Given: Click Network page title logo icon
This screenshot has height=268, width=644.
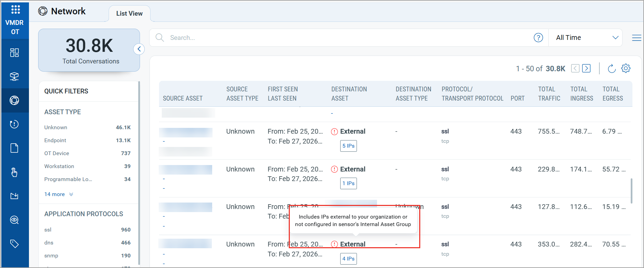Looking at the screenshot, I should click(43, 11).
